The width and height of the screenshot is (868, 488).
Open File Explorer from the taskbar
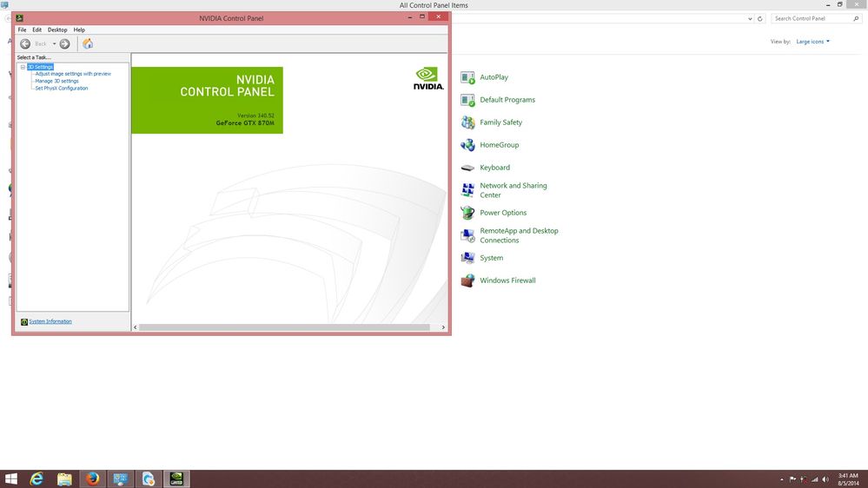tap(64, 478)
